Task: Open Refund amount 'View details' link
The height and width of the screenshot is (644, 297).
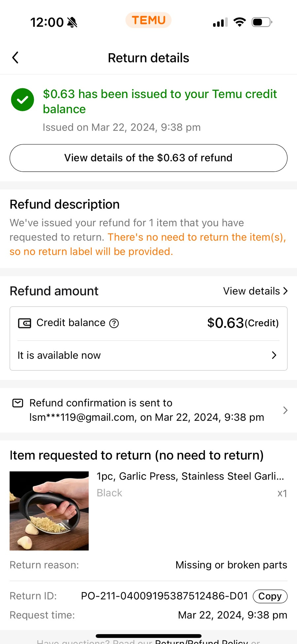Action: tap(255, 291)
